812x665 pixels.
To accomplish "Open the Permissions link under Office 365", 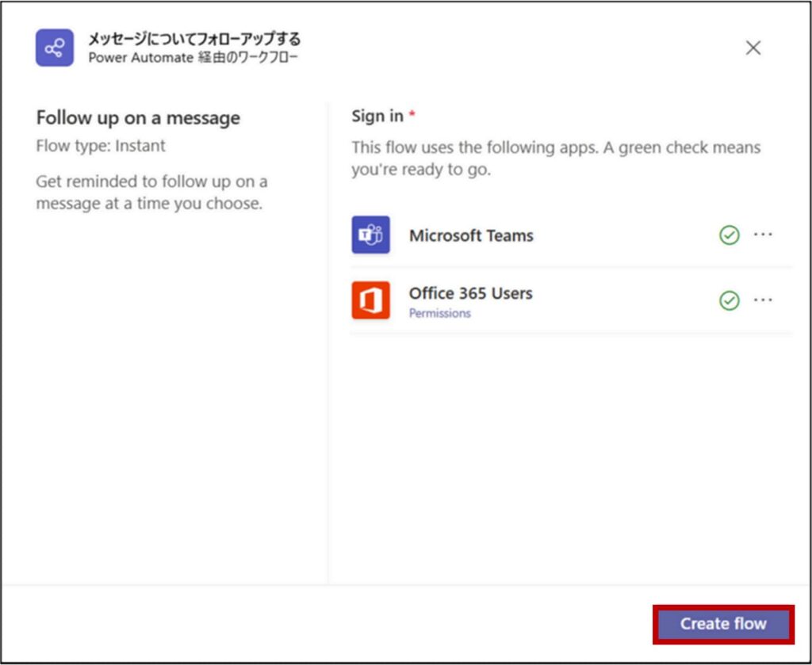I will [x=439, y=313].
